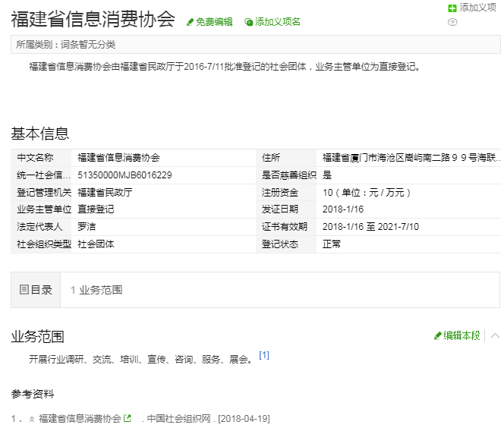Click the 业务范围 section heading
This screenshot has width=504, height=431.
click(38, 336)
